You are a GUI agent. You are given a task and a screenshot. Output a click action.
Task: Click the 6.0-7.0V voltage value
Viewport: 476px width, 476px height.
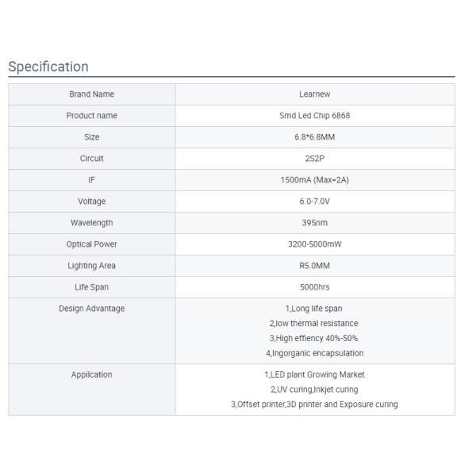tap(315, 202)
